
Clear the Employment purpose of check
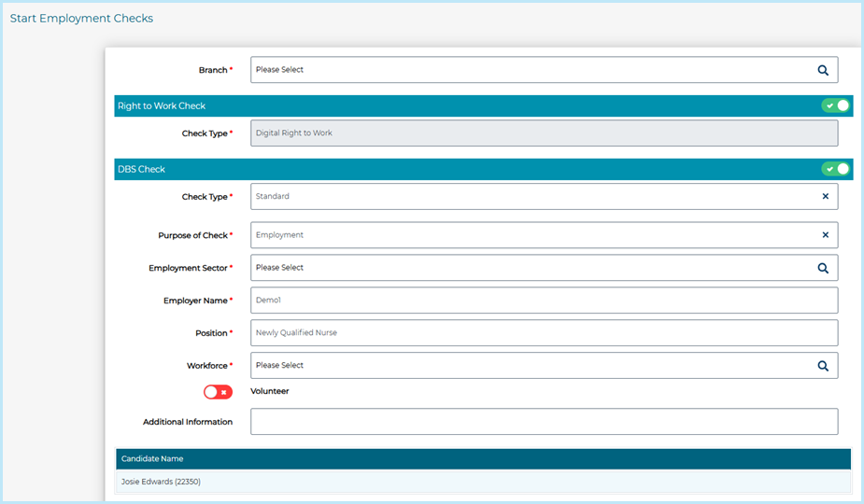826,234
